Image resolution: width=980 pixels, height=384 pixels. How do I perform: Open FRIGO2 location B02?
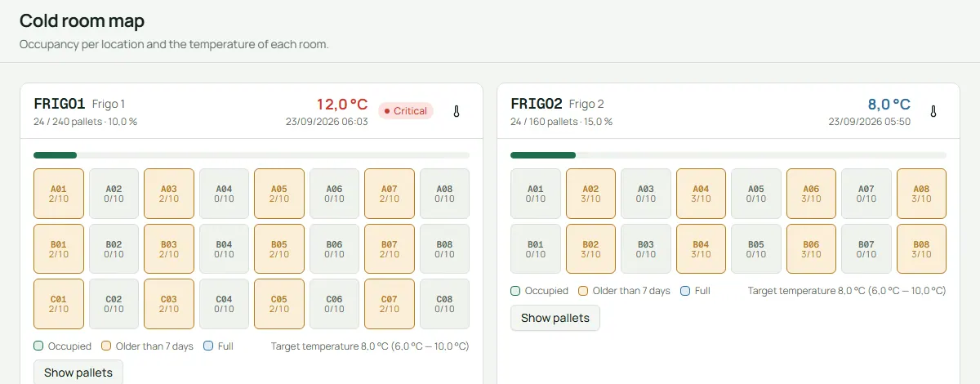click(x=590, y=248)
